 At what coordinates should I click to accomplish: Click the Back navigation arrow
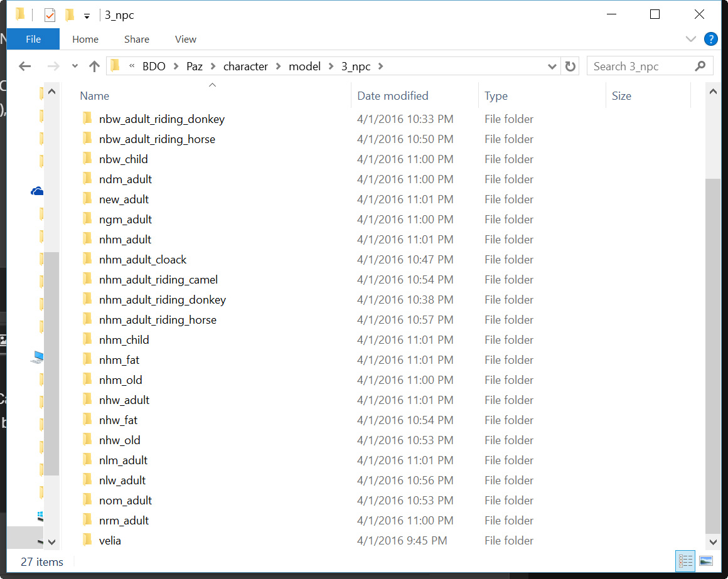click(x=25, y=66)
